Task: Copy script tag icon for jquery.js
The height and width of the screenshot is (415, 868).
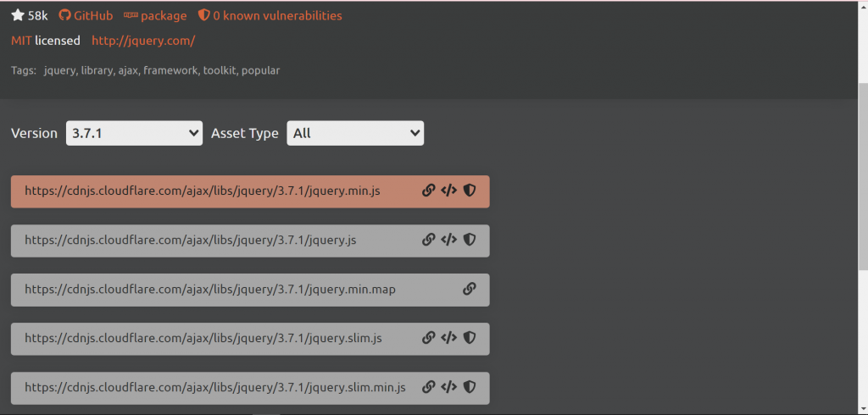Action: pyautogui.click(x=448, y=240)
